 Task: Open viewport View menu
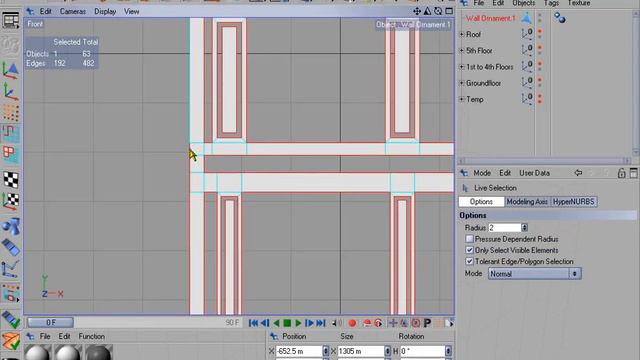pos(131,11)
